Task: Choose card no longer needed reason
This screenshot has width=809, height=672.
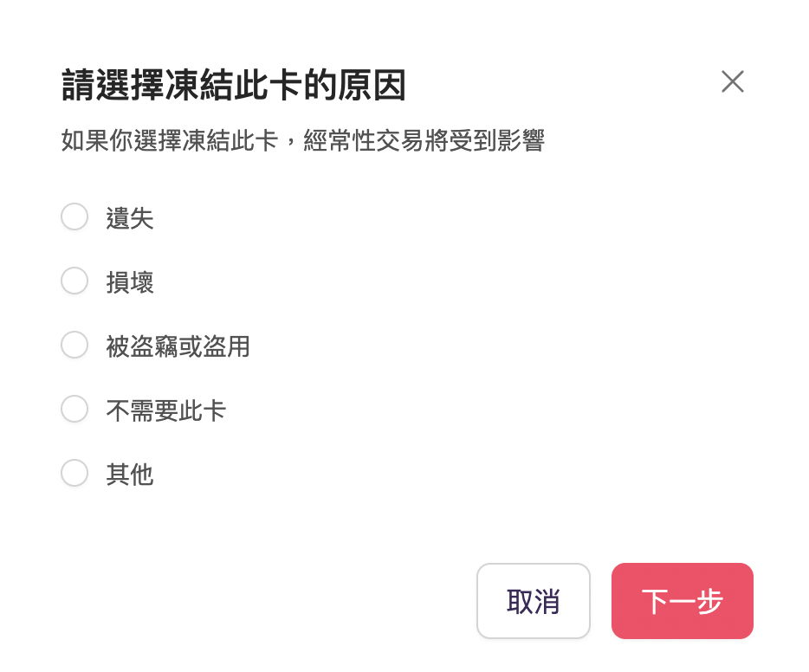Action: point(74,409)
